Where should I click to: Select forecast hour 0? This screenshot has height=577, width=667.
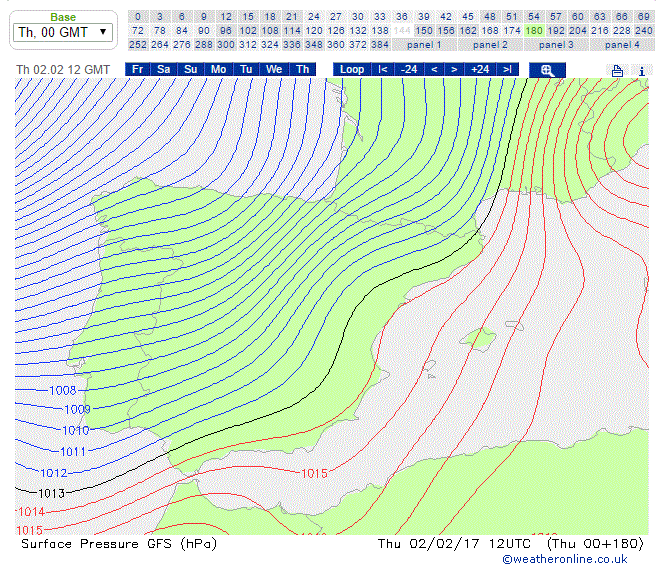(138, 17)
